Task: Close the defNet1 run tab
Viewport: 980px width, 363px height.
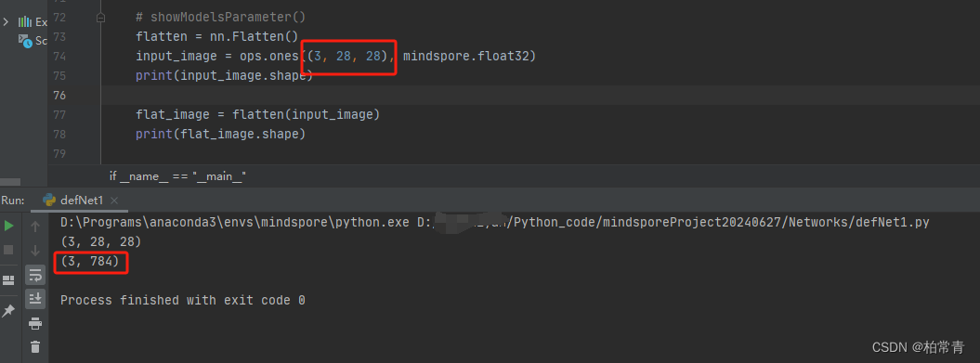Action: pos(113,201)
